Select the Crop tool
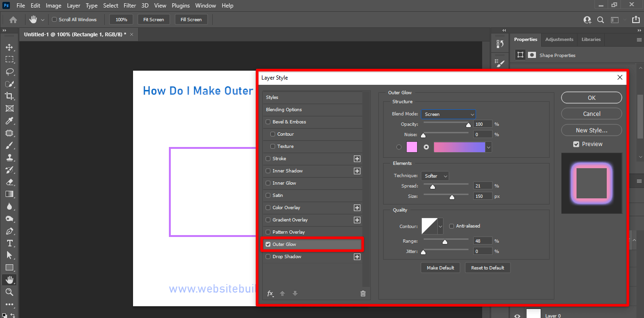The width and height of the screenshot is (644, 318). [9, 96]
